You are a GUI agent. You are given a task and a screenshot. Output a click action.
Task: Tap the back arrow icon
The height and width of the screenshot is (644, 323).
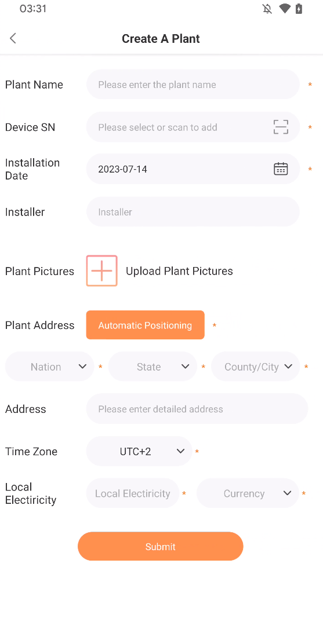[13, 39]
